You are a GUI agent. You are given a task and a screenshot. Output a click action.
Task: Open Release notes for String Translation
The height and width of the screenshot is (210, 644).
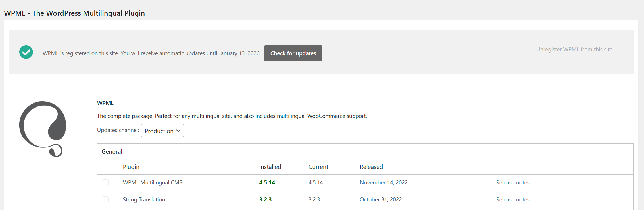pos(513,199)
